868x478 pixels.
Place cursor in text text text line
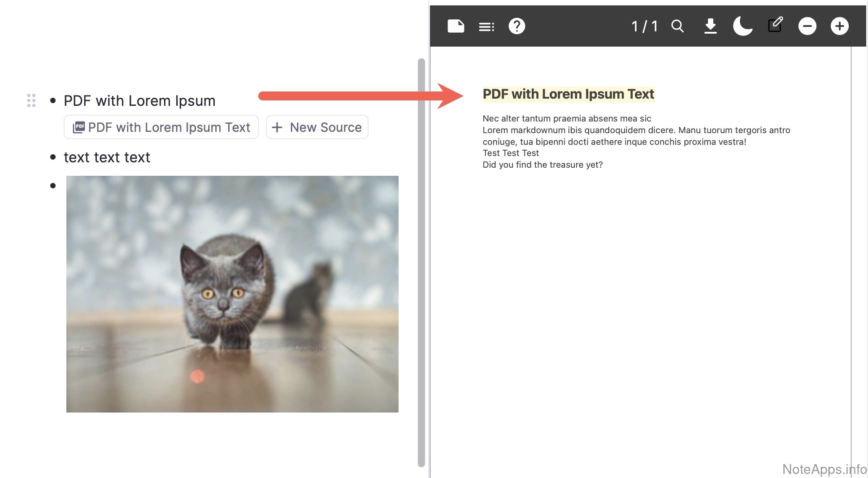pos(107,157)
